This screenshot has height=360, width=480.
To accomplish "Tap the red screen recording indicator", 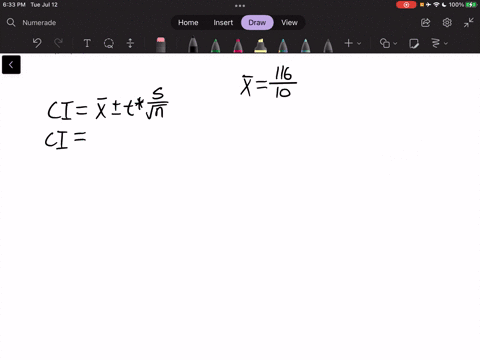I will tap(406, 5).
